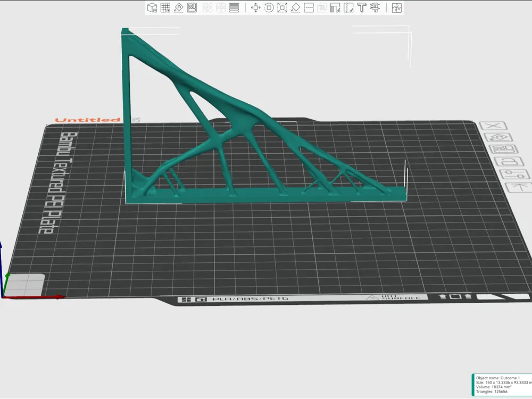Run Auto orient on the model

pyautogui.click(x=178, y=8)
